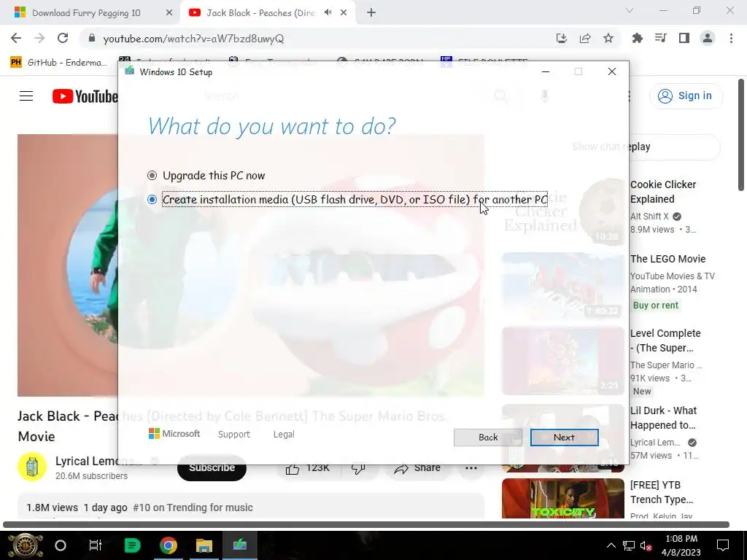The height and width of the screenshot is (560, 747).
Task: Close the Jack Black Peaches tab
Action: coord(344,13)
